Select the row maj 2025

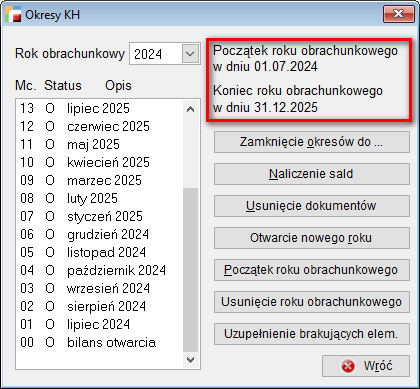100,144
